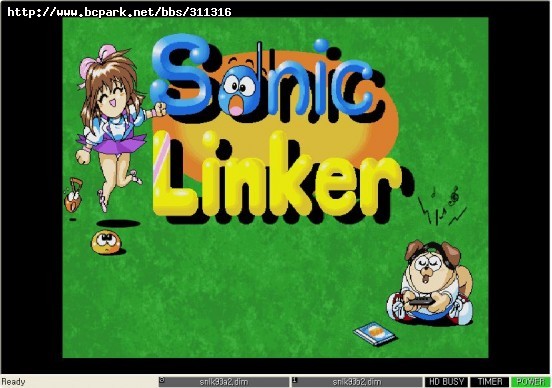Screen dimensions: 552x388
Task: Click the yellow round blob creature
Action: click(x=106, y=242)
